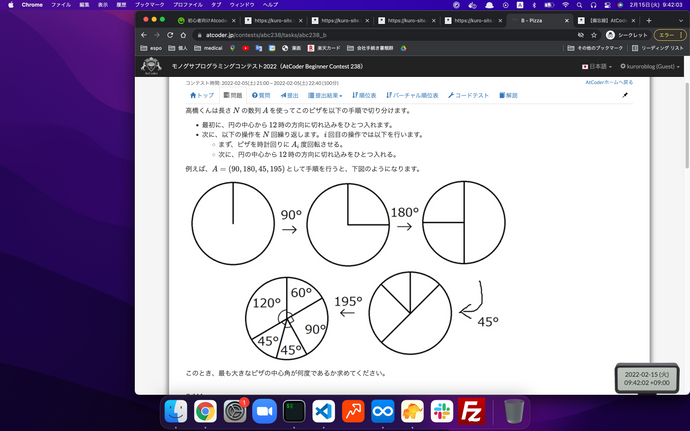Open the リーディング リスト panel
The image size is (690, 431).
(x=658, y=48)
